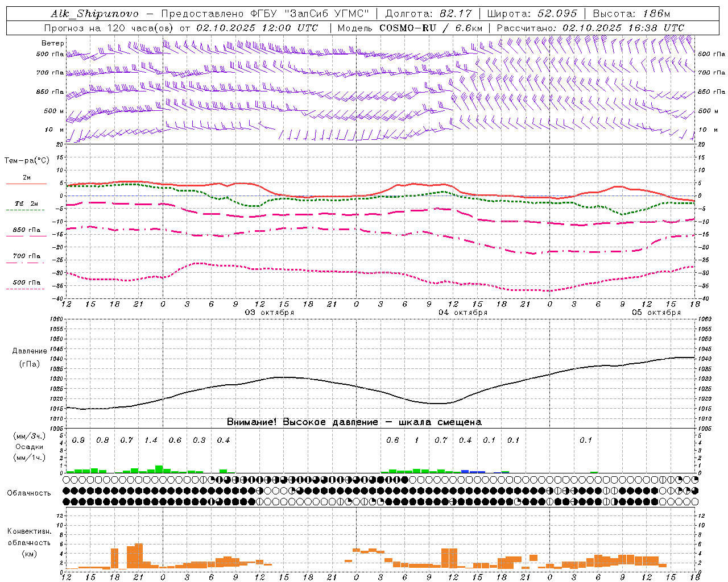Click the Td 2м legend label

[x=27, y=203]
